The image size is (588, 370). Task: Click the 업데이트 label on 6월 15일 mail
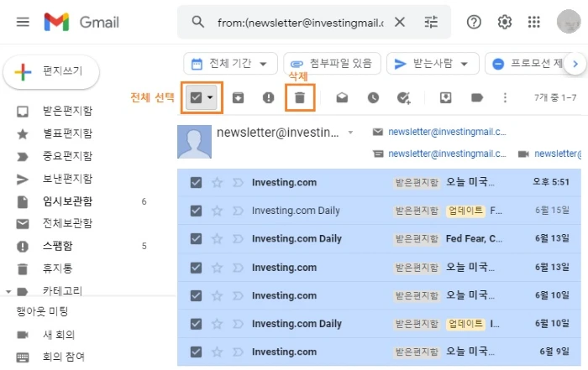(x=465, y=211)
